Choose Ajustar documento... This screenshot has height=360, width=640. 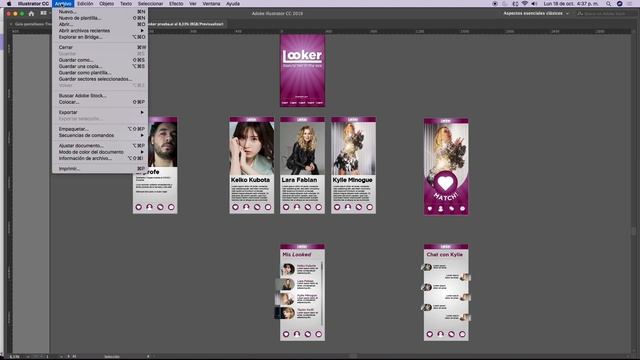[x=100, y=146]
